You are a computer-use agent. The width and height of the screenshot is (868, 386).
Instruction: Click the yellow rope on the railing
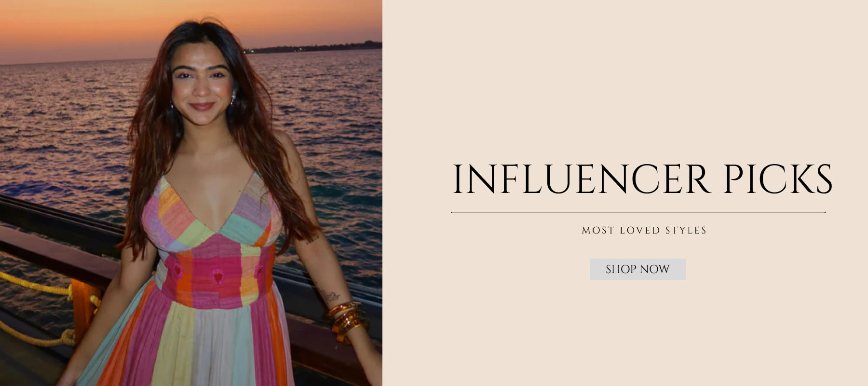tap(34, 285)
